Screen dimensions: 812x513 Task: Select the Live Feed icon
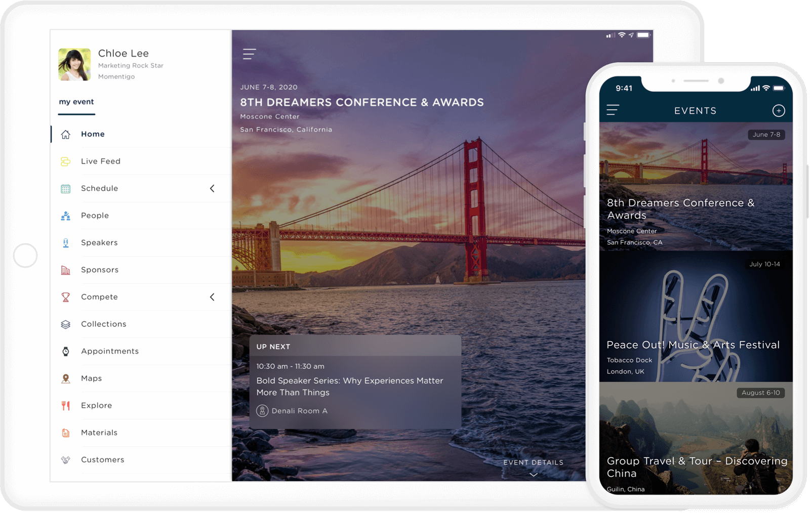[x=65, y=161]
